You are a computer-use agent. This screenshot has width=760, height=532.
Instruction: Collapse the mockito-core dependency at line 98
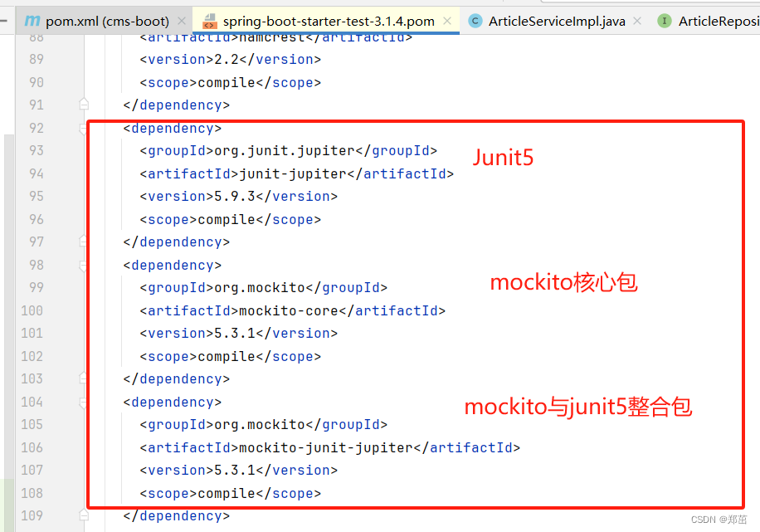pyautogui.click(x=83, y=266)
